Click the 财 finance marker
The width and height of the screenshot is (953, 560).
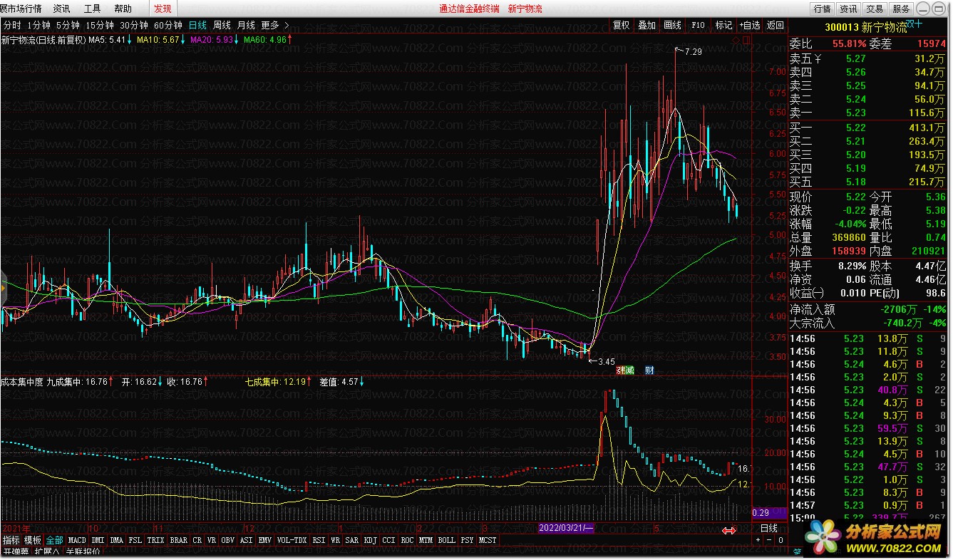pyautogui.click(x=649, y=370)
